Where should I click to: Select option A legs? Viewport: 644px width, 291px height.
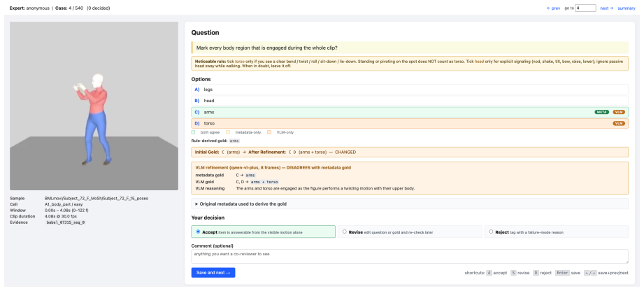coord(410,90)
